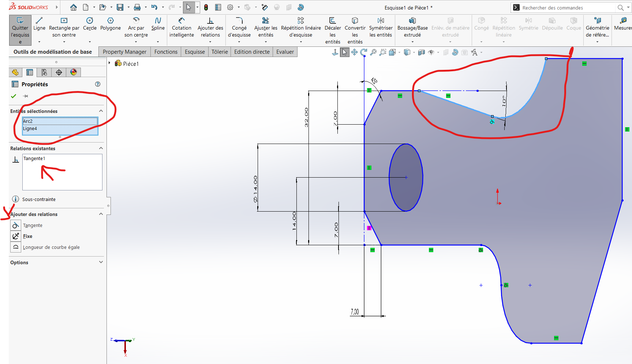Expand the Options section
632x364 pixels.
[101, 262]
